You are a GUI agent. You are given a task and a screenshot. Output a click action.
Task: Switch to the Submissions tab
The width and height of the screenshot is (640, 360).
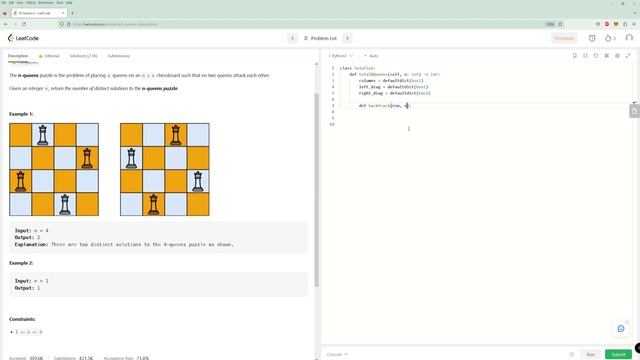coord(119,56)
